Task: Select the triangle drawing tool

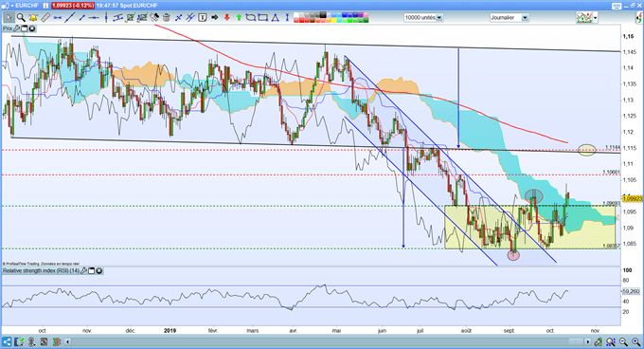Action: tap(275, 17)
